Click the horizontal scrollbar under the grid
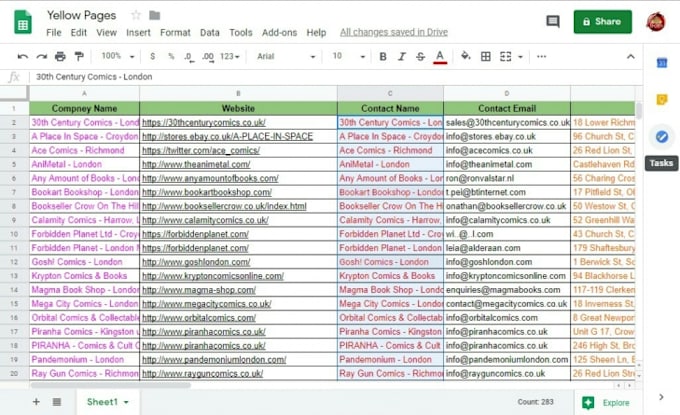 click(x=110, y=385)
